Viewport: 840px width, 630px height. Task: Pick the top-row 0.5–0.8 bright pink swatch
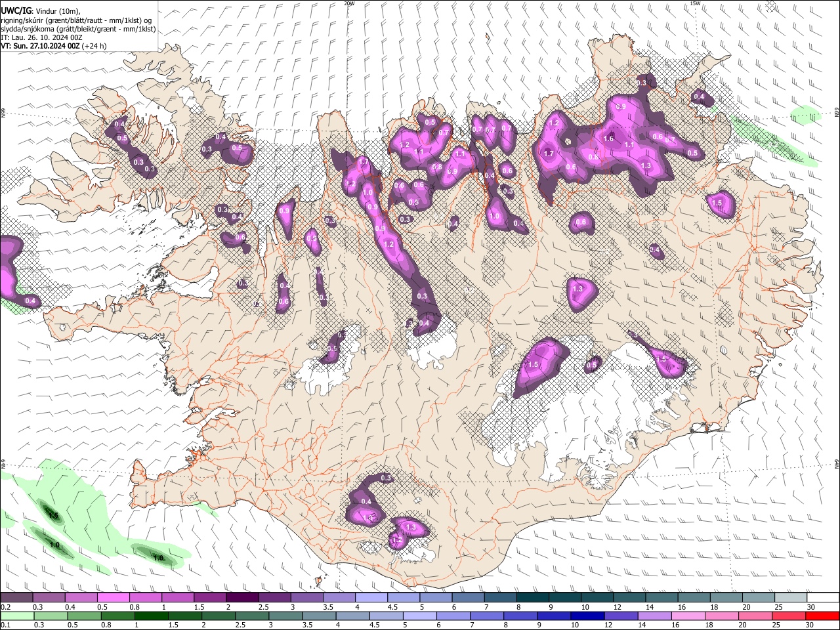(x=113, y=598)
